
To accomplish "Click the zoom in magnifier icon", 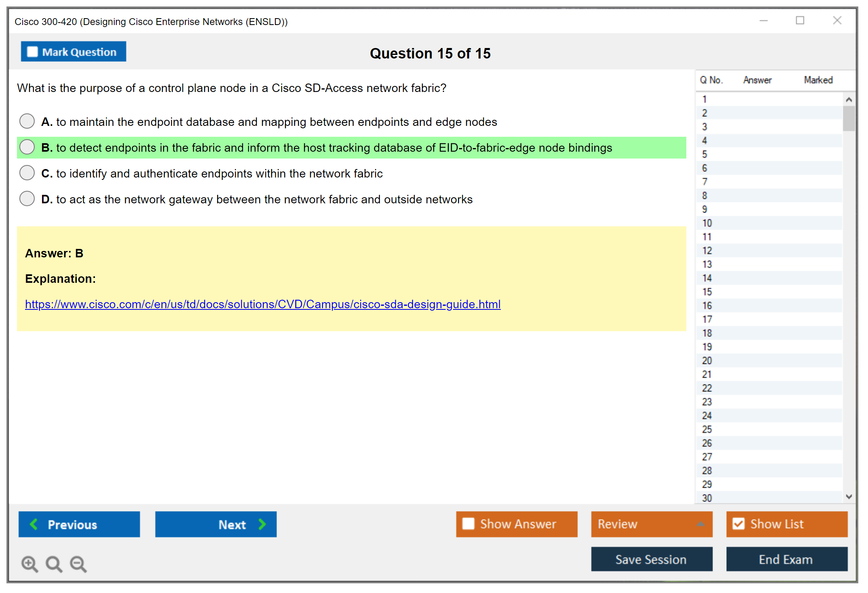I will click(29, 564).
